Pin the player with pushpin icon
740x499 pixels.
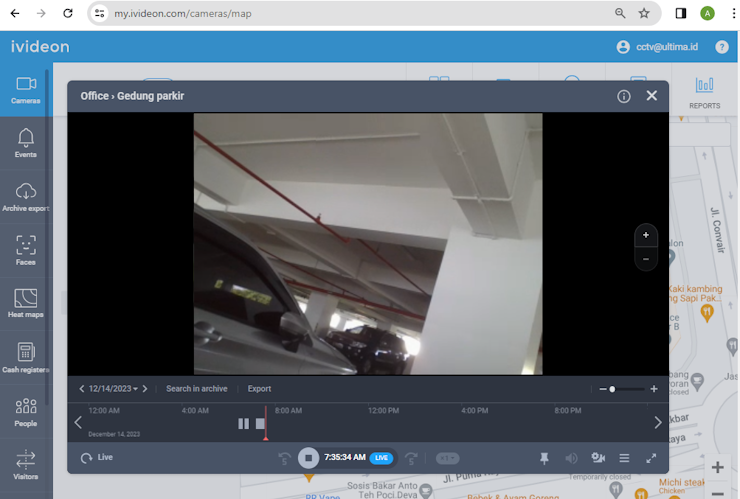click(544, 458)
